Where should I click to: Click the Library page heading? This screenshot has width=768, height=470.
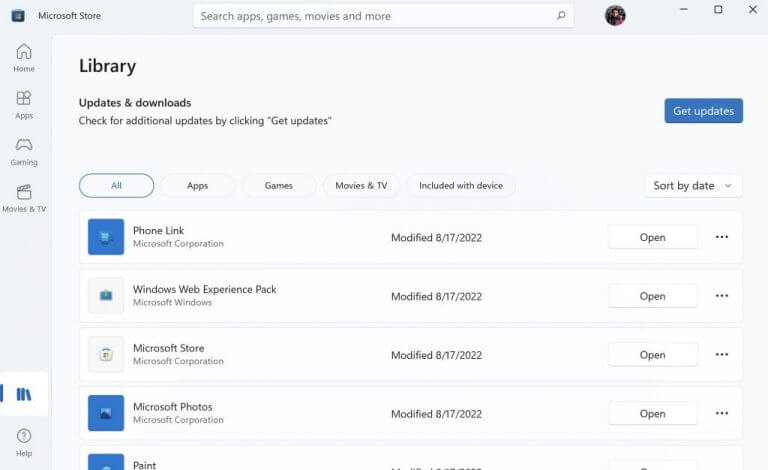pyautogui.click(x=107, y=66)
